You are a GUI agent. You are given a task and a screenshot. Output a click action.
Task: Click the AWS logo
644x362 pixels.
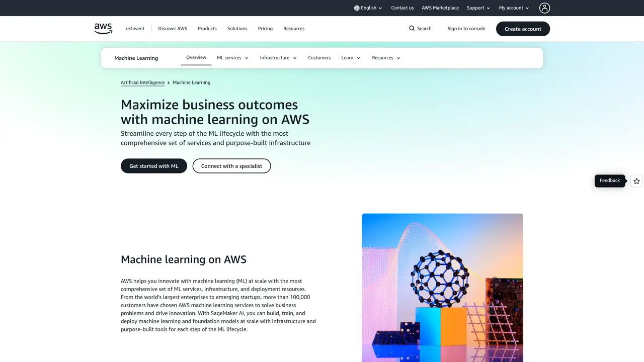tap(103, 29)
